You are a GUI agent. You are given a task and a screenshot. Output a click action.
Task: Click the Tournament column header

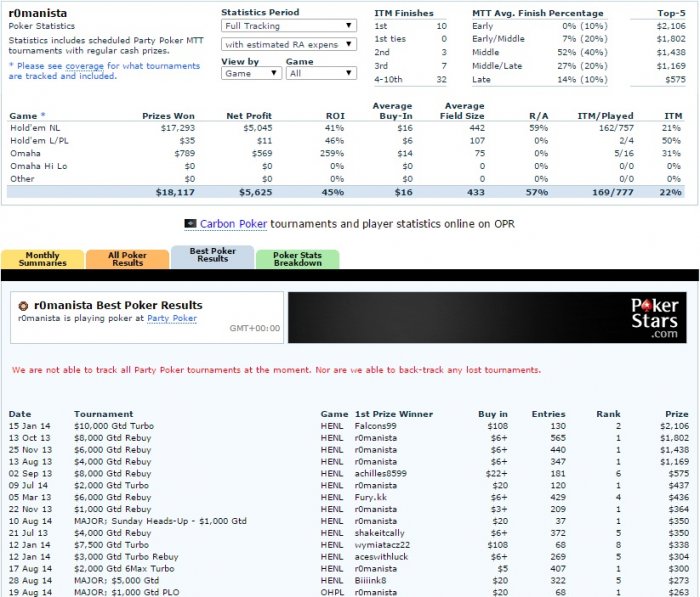tap(104, 414)
